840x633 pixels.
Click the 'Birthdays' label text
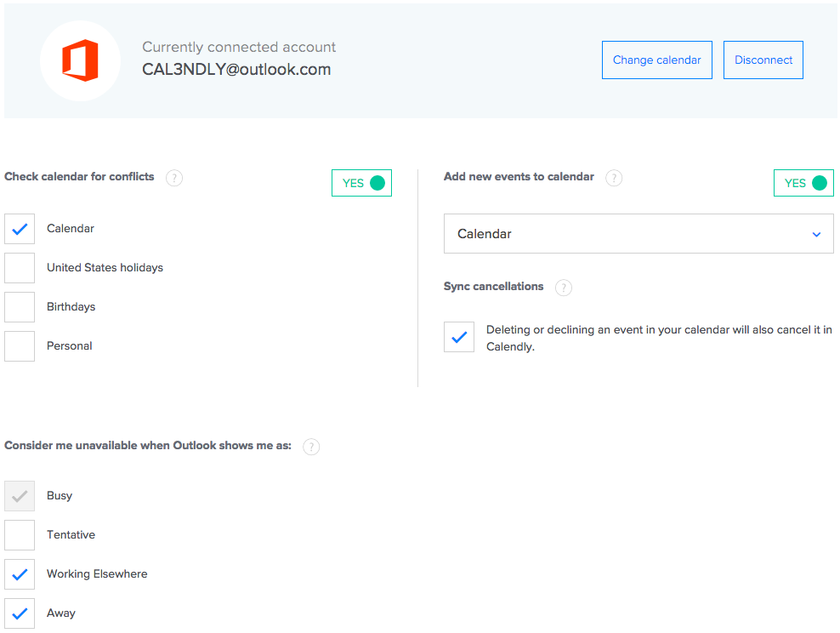(x=71, y=306)
